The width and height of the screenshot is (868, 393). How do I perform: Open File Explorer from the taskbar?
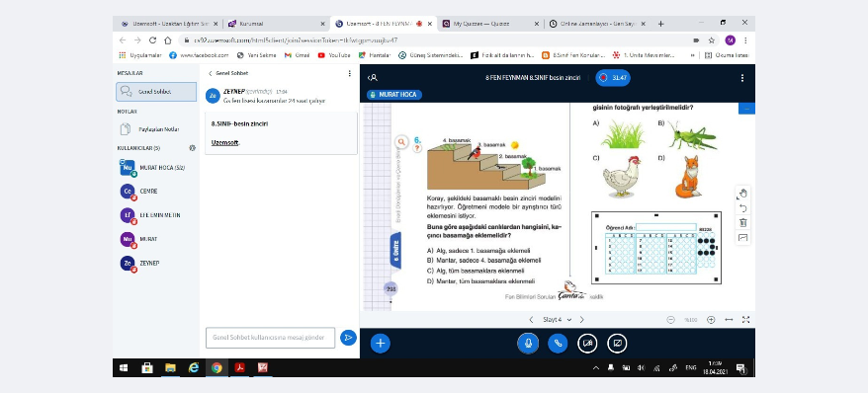pyautogui.click(x=170, y=367)
